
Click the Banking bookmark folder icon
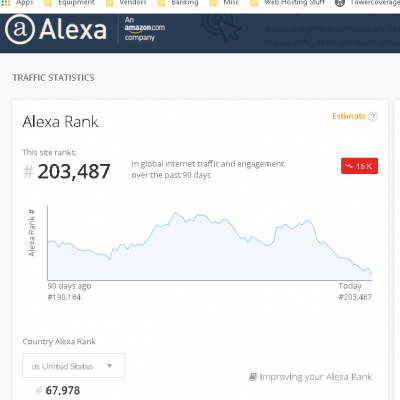pos(162,3)
